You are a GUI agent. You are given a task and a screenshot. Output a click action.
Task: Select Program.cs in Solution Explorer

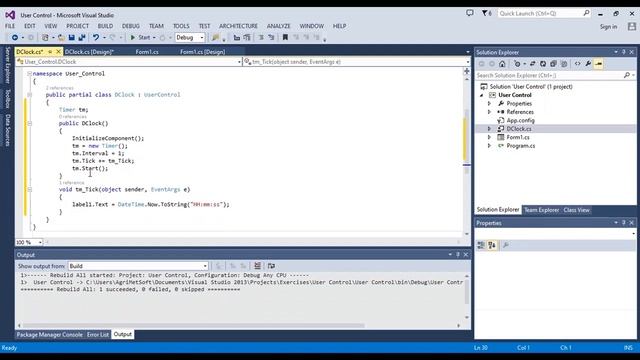click(x=520, y=146)
